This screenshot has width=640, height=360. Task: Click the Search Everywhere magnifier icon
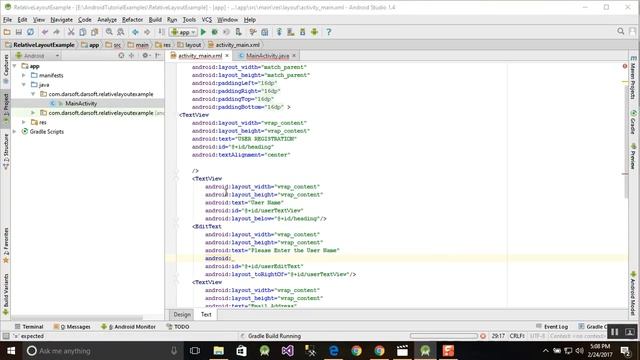621,31
